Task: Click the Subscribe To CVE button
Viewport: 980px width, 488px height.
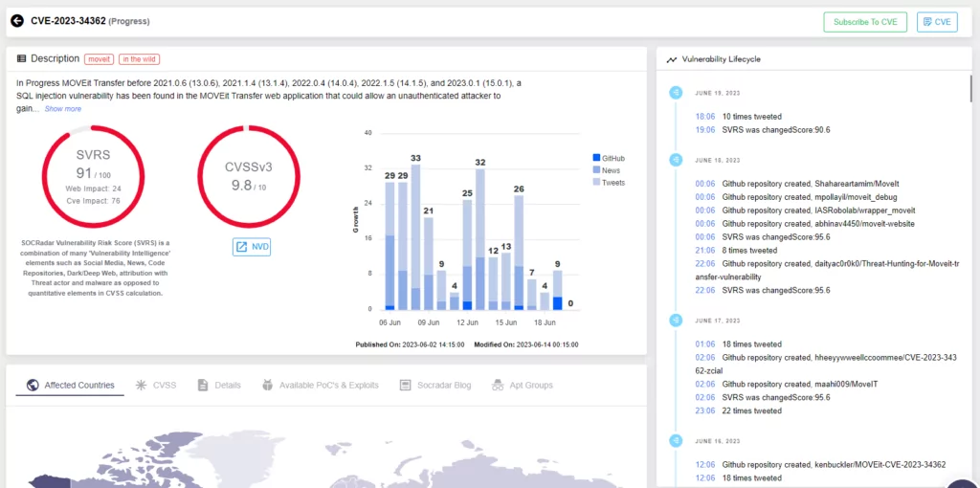Action: (x=865, y=22)
